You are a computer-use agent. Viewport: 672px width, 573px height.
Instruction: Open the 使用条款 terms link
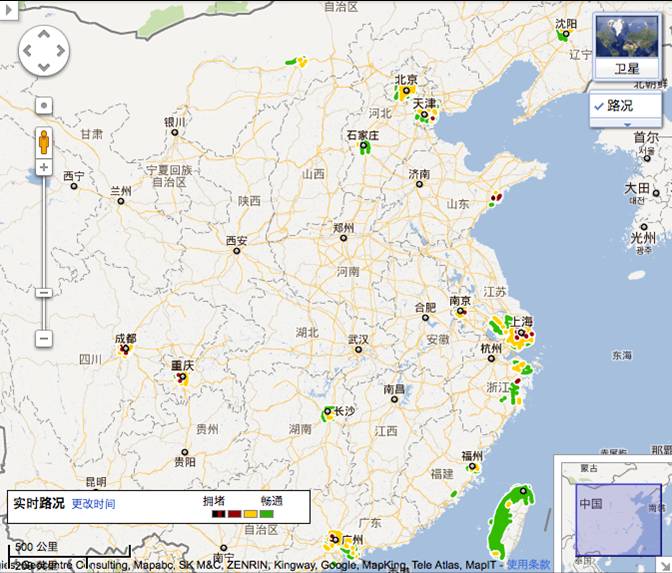click(528, 565)
